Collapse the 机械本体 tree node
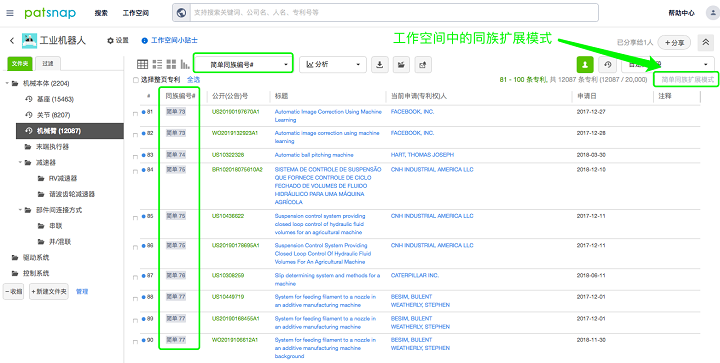The image size is (720, 363). pyautogui.click(x=7, y=84)
